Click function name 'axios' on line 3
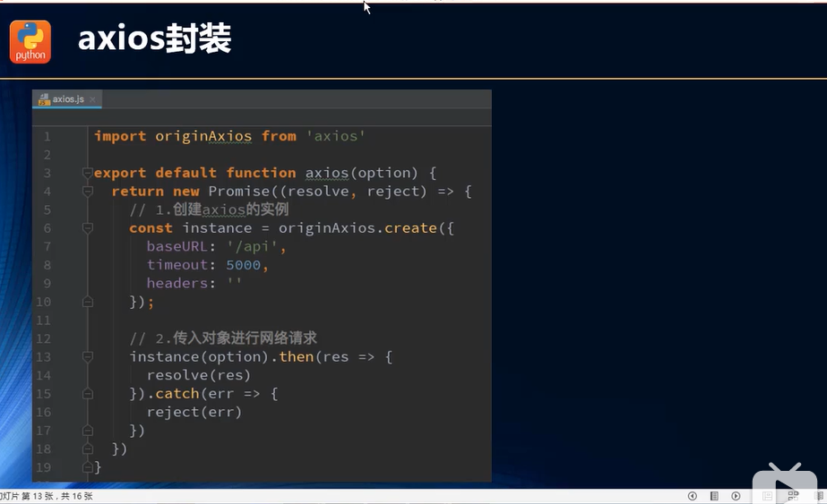This screenshot has height=504, width=827. coord(327,173)
